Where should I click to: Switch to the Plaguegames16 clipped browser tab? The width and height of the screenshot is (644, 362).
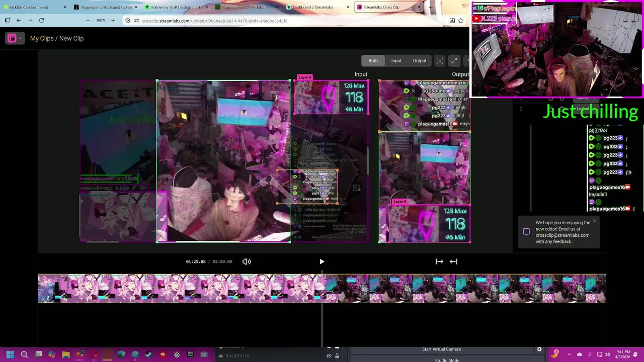[x=107, y=7]
